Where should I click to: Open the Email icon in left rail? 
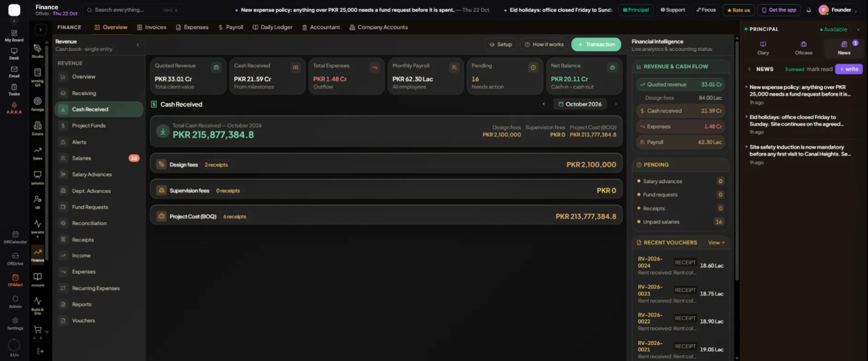coord(14,72)
